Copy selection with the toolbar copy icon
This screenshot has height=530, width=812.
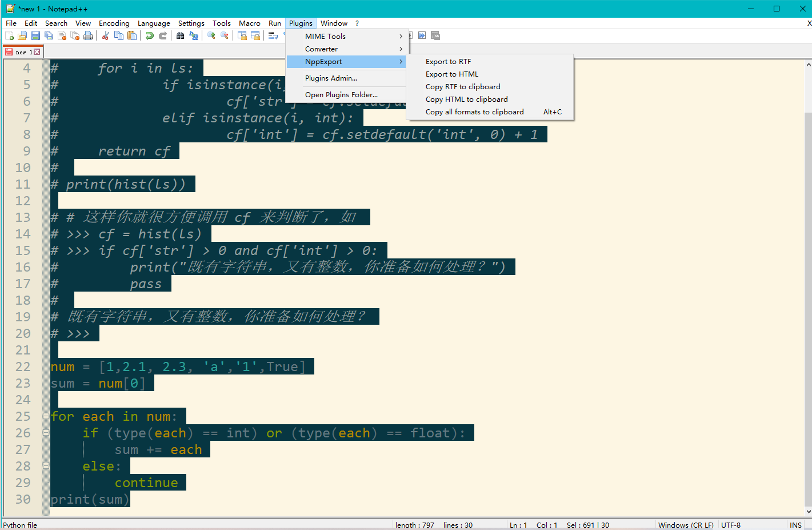119,35
